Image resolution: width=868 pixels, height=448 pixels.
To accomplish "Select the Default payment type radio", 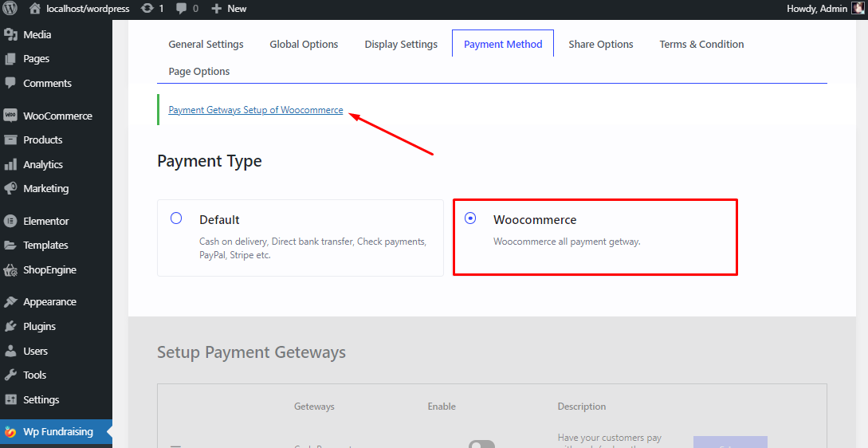I will [176, 218].
